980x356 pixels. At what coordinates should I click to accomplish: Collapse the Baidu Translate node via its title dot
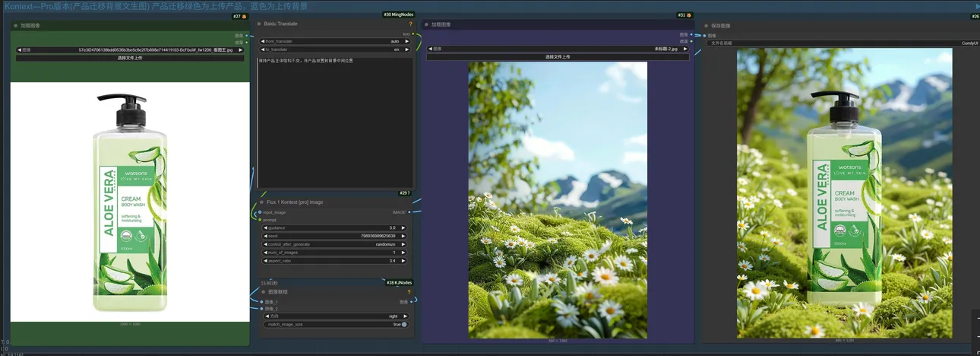pos(259,24)
